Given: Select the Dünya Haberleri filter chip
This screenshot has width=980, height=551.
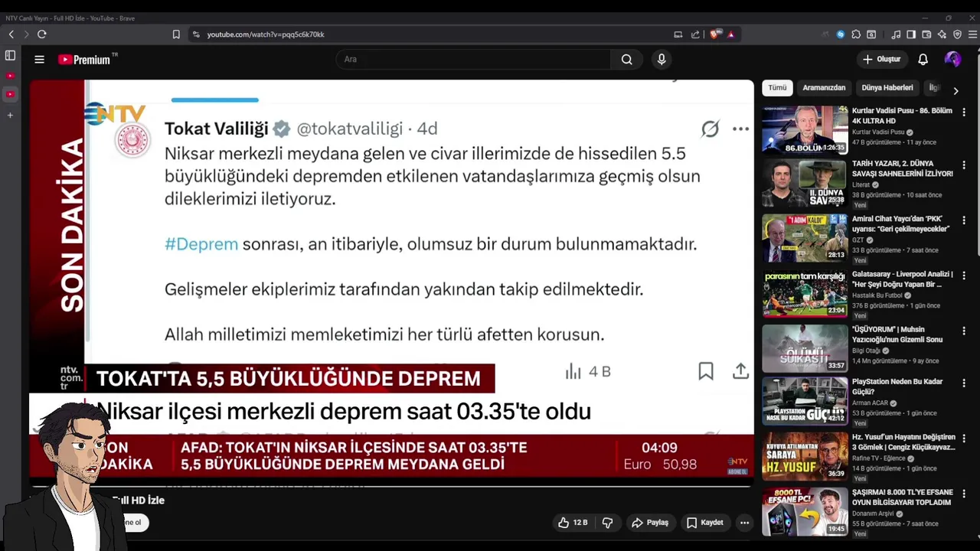Looking at the screenshot, I should coord(887,88).
